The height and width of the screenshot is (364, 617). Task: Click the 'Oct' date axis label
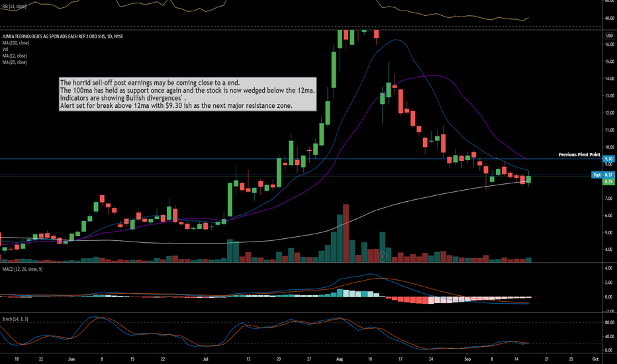[x=595, y=359]
